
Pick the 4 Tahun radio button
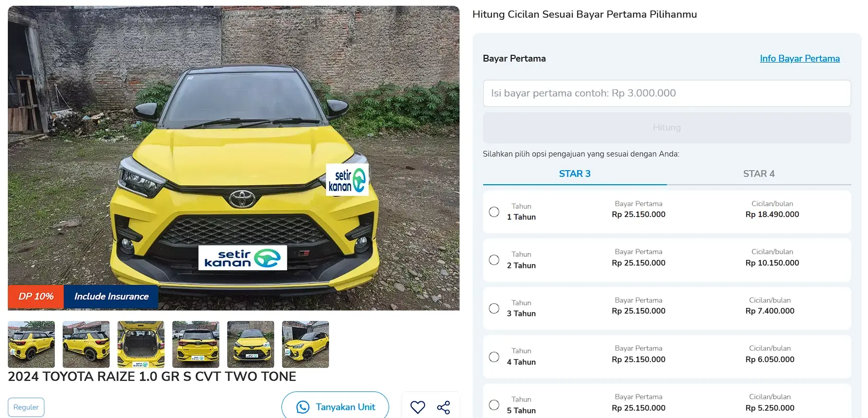(x=494, y=357)
